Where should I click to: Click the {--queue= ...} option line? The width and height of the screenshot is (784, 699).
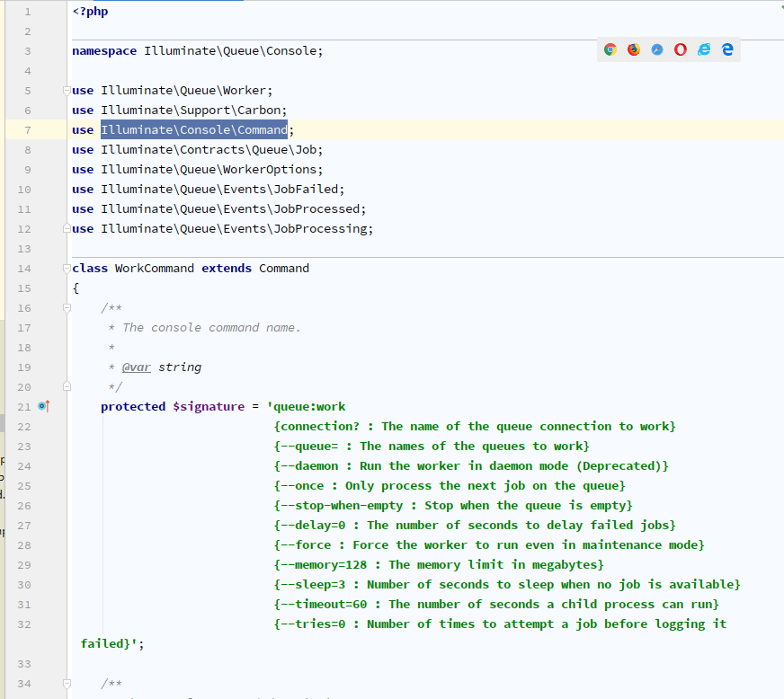[432, 447]
